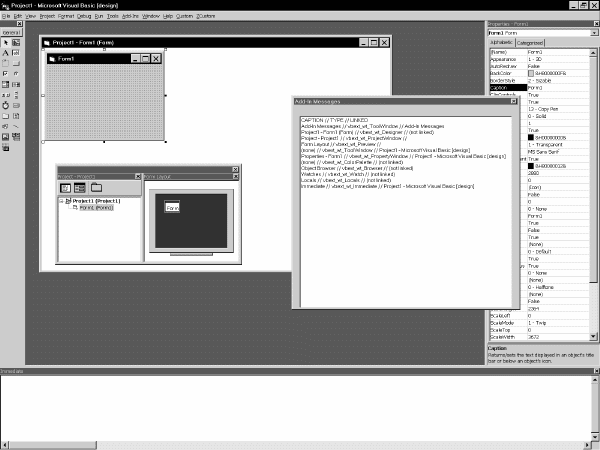Click the General tab in the toolbox
600x450 pixels.
tap(11, 32)
